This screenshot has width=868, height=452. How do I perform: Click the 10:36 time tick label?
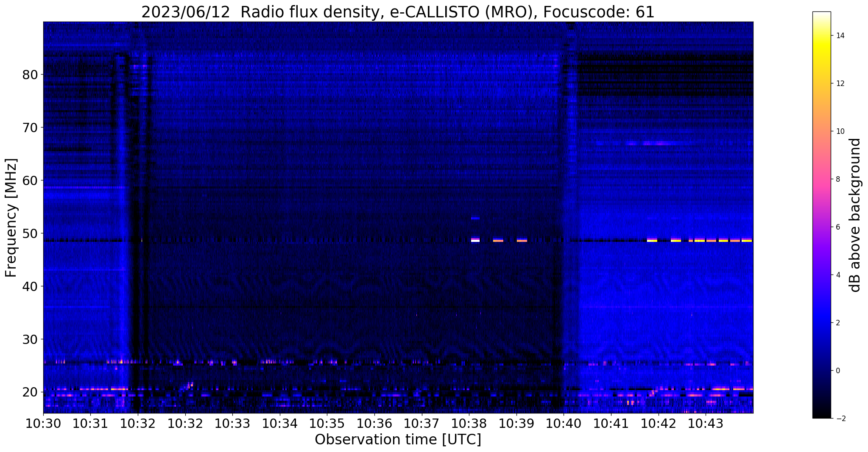374,423
